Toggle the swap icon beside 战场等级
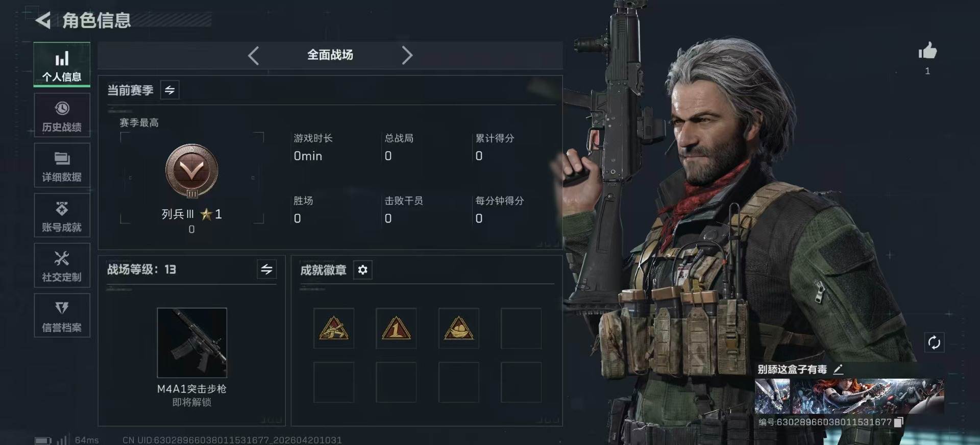 click(x=266, y=269)
